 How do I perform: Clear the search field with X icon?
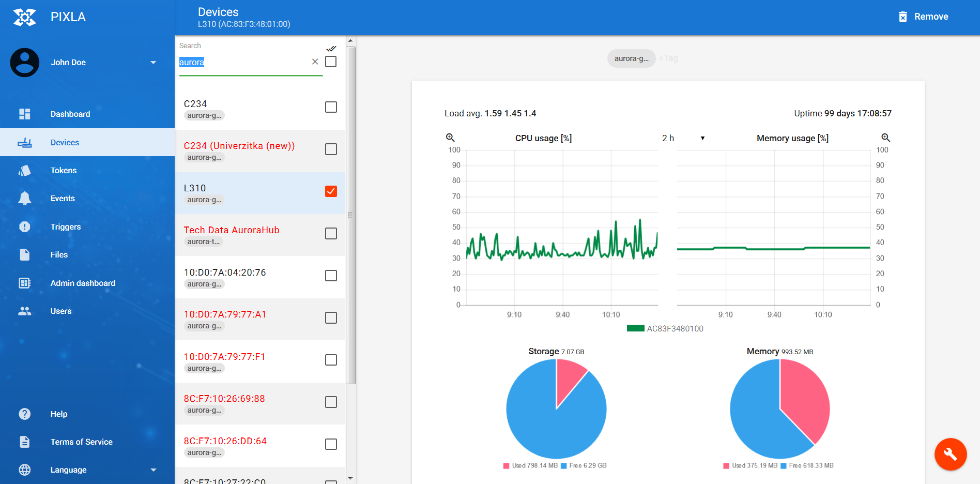click(x=315, y=62)
